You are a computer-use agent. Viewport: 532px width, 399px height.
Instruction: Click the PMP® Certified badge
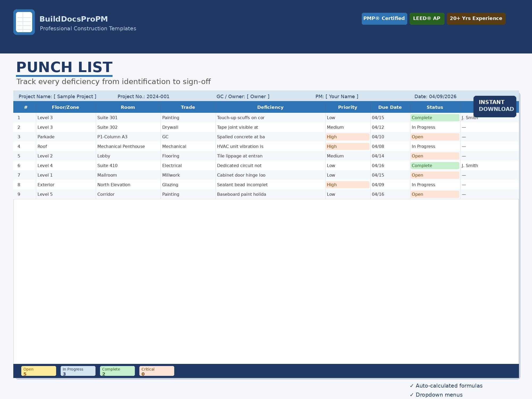click(384, 19)
